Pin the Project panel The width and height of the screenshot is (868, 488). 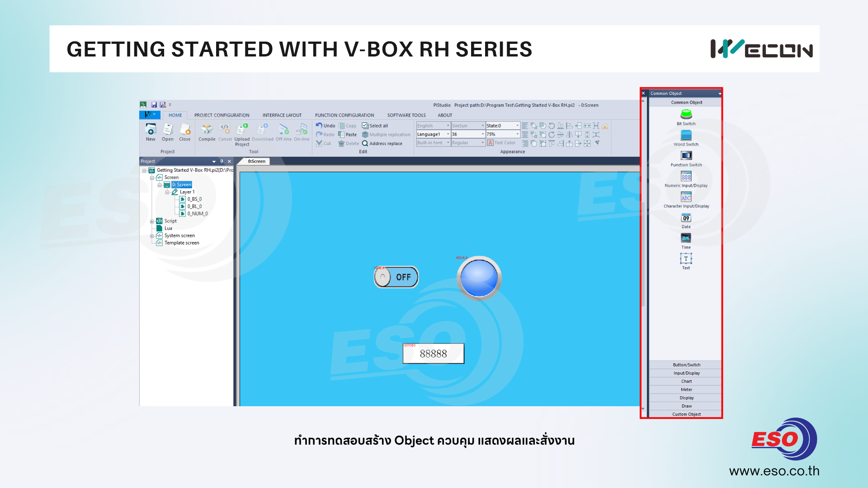[222, 161]
